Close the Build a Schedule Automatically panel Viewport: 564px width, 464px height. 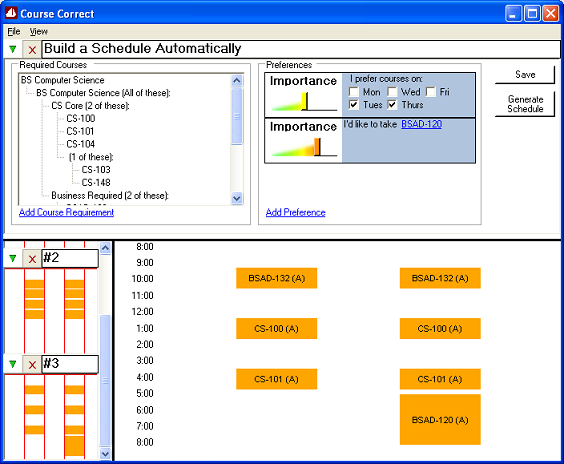point(32,49)
